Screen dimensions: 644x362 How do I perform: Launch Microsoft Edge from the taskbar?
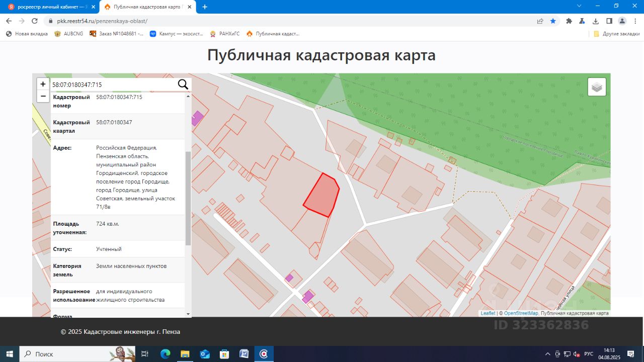pos(166,354)
